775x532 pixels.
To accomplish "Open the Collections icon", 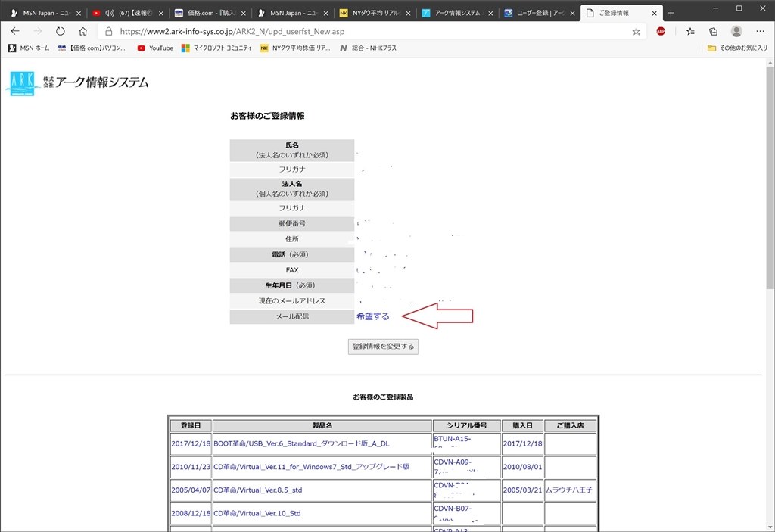I will point(713,31).
